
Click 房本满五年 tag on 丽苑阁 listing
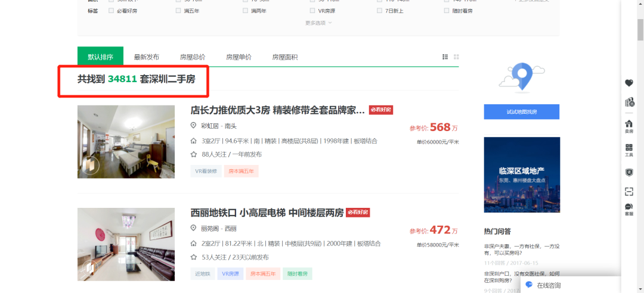click(263, 274)
